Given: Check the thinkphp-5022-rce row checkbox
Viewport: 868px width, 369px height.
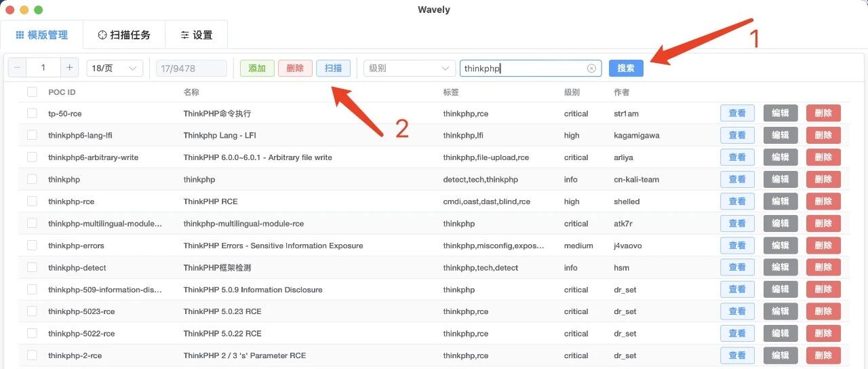Looking at the screenshot, I should (32, 334).
